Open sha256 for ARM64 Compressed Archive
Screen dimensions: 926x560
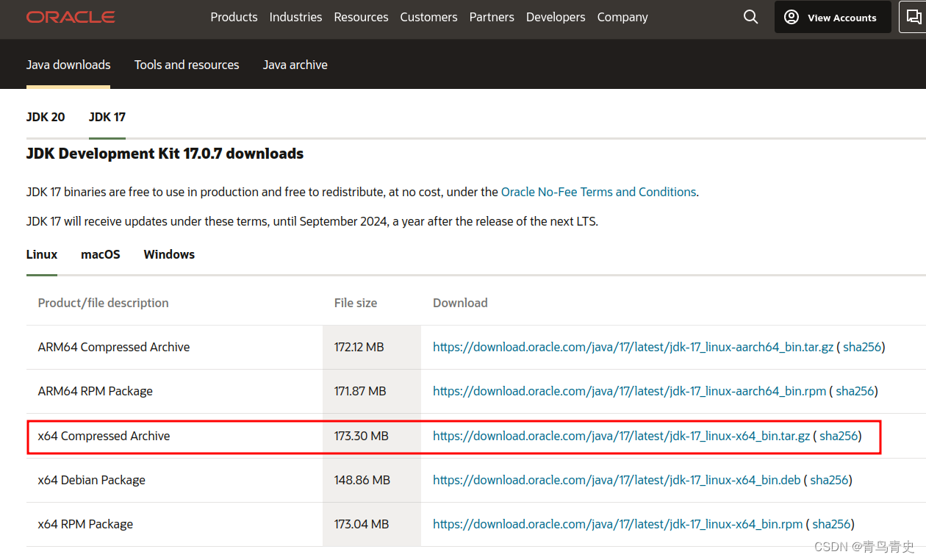pyautogui.click(x=861, y=347)
